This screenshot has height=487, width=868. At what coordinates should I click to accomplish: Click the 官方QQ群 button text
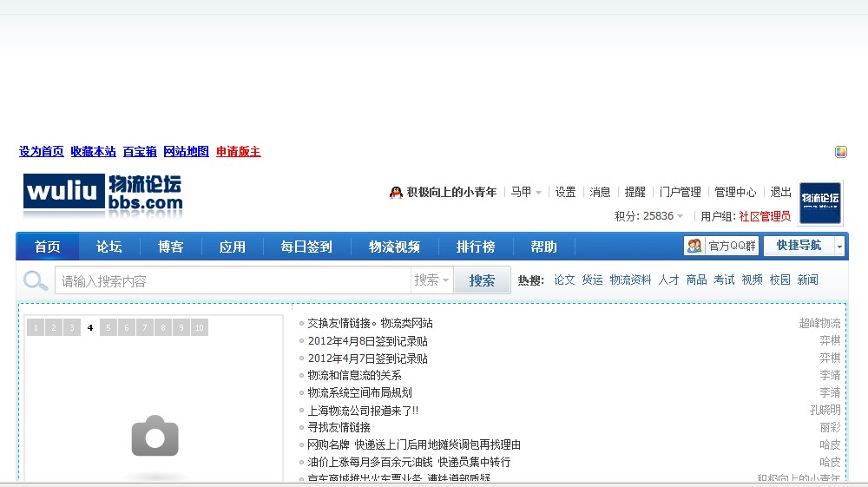pyautogui.click(x=732, y=246)
